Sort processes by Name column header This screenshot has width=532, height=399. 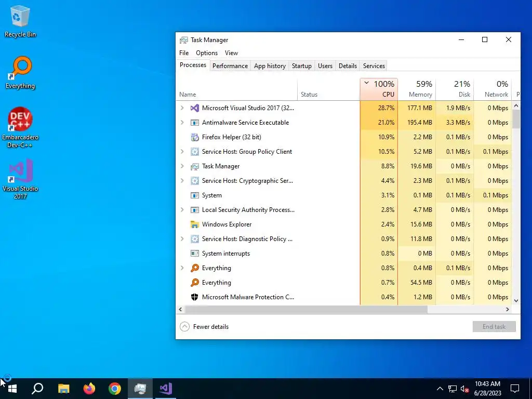(236, 89)
